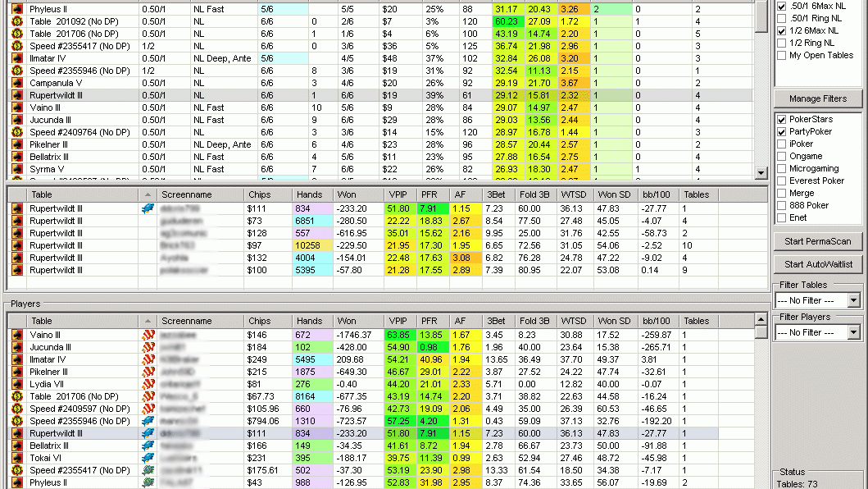The image size is (868, 489).
Task: Click the site icon of the $100 chips row in the middle list
Action: pos(17,271)
